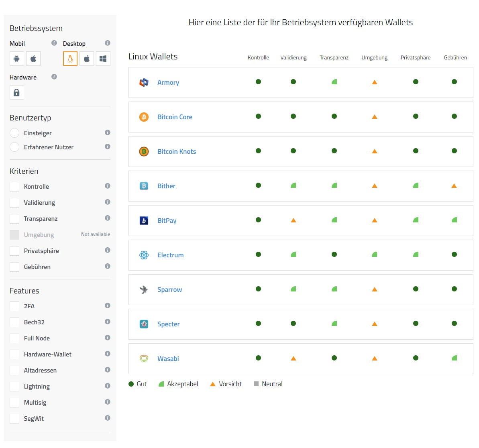Select the Einsteiger radio button
This screenshot has width=479, height=448.
coord(14,133)
